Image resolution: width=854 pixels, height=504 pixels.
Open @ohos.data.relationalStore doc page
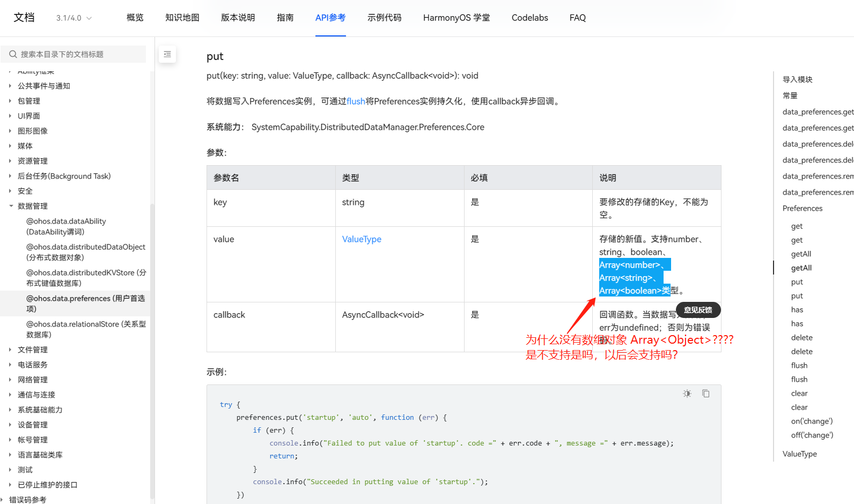(x=86, y=329)
